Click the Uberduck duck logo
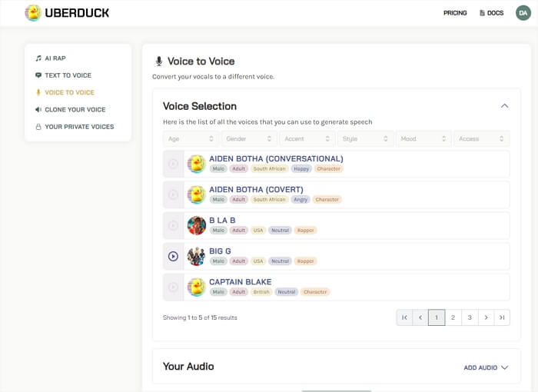 33,13
